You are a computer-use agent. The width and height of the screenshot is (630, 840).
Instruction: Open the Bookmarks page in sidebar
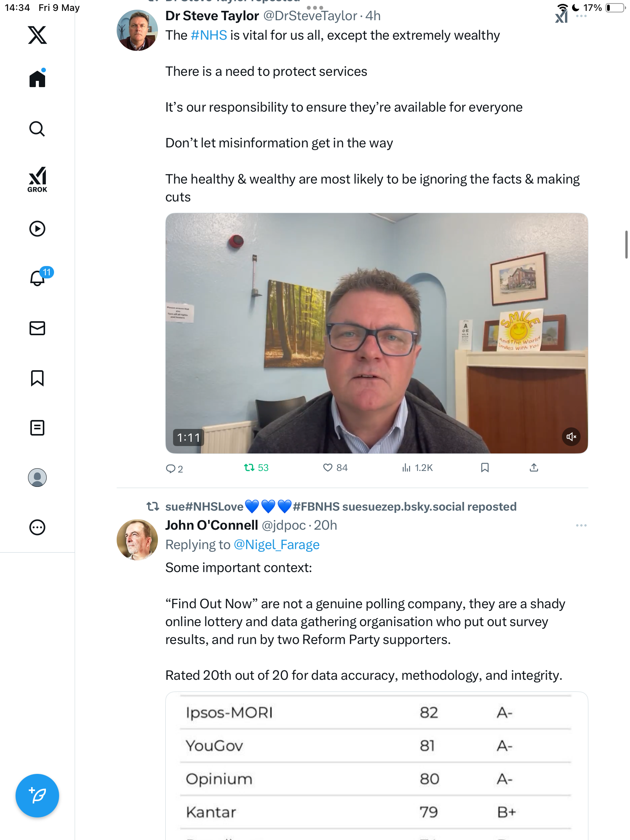(37, 378)
